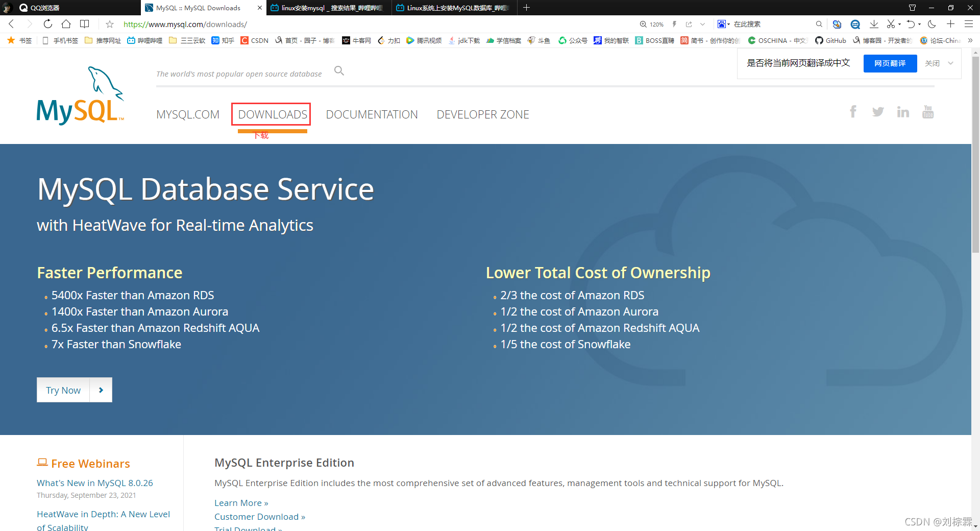
Task: Open the GitHub bookmark
Action: [830, 40]
